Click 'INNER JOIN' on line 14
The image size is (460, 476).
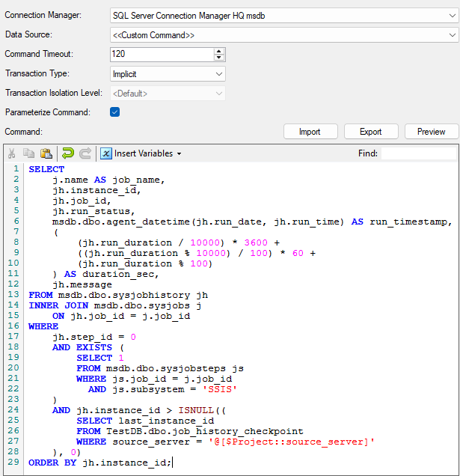pos(58,305)
